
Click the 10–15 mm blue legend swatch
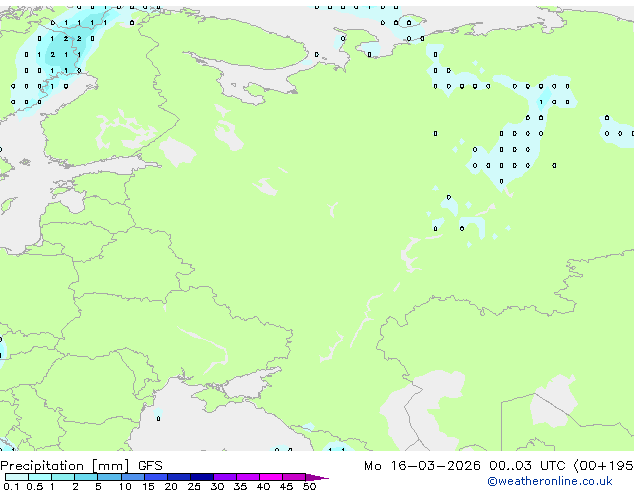click(133, 477)
